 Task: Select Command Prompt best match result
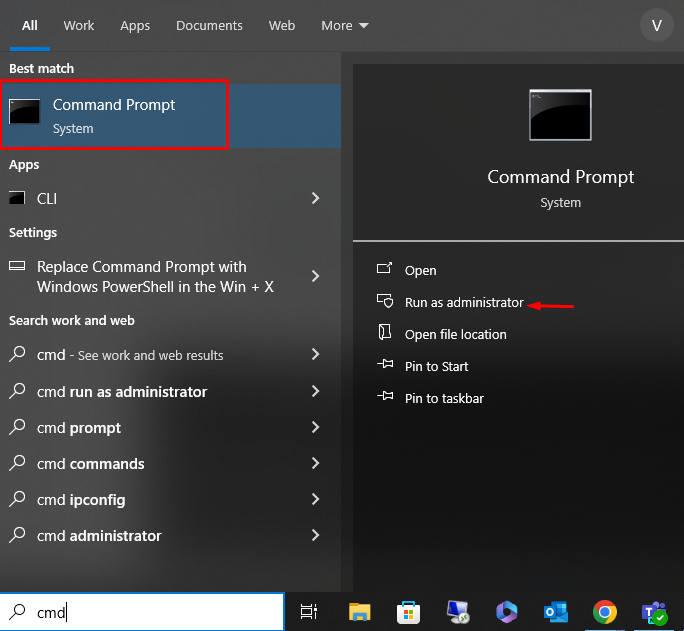pyautogui.click(x=170, y=116)
